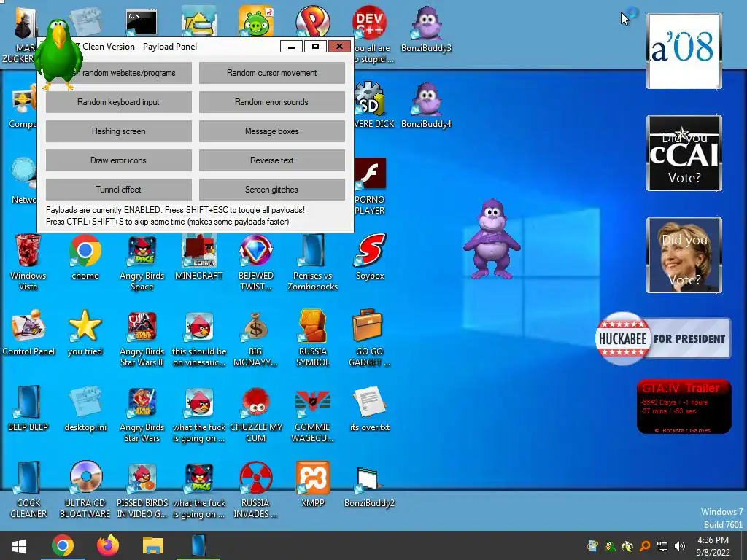Viewport: 747px width, 560px height.
Task: Select the BEEP BEEP desktop icon
Action: pos(28,408)
